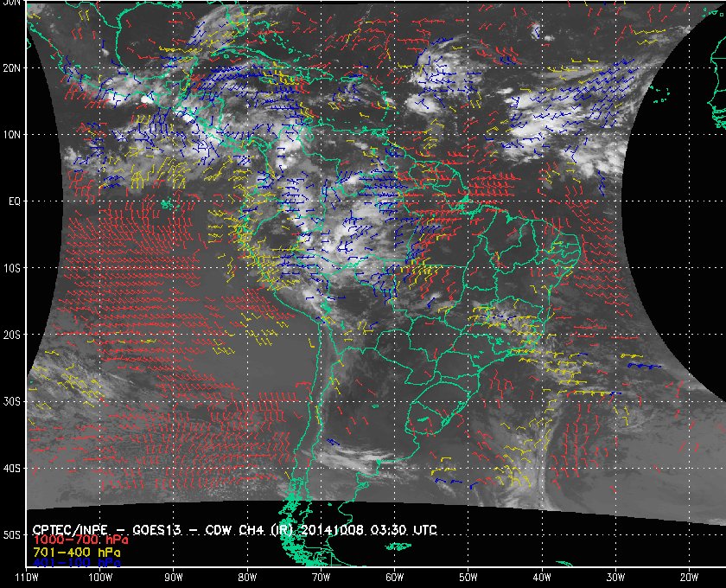
Task: Click the 30S latitude label
Action: (11, 401)
